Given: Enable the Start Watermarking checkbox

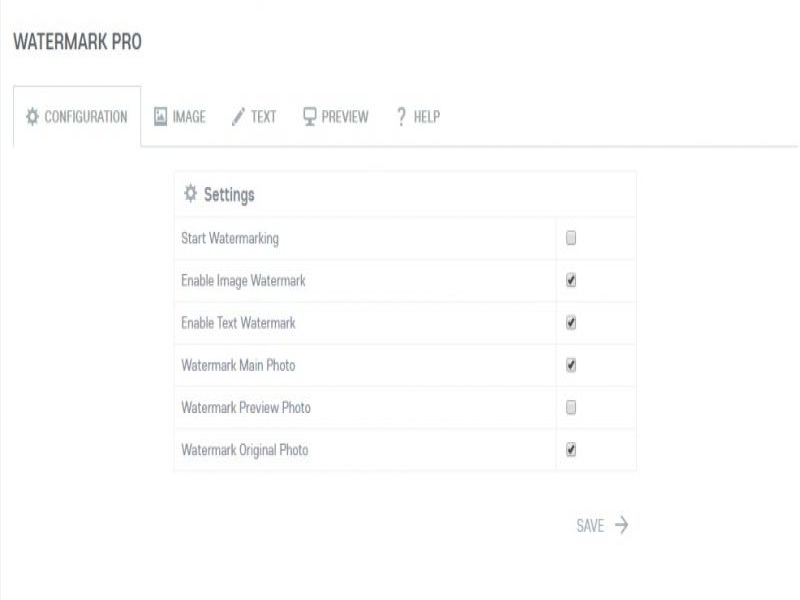Looking at the screenshot, I should tap(571, 239).
